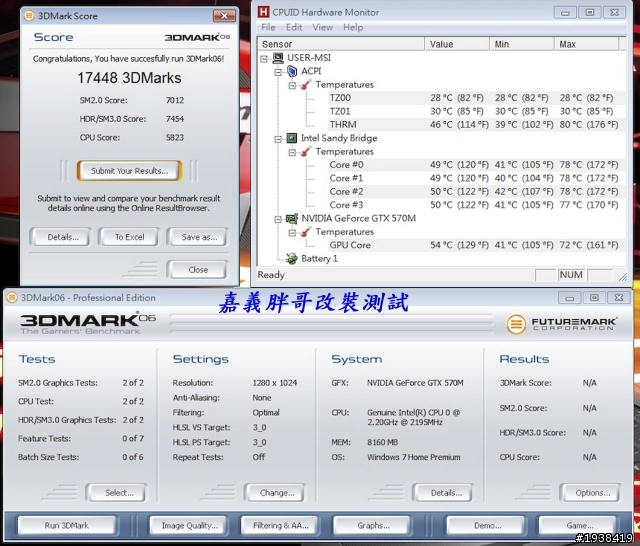
Task: Collapse ACPI Temperatures node
Action: (292, 85)
